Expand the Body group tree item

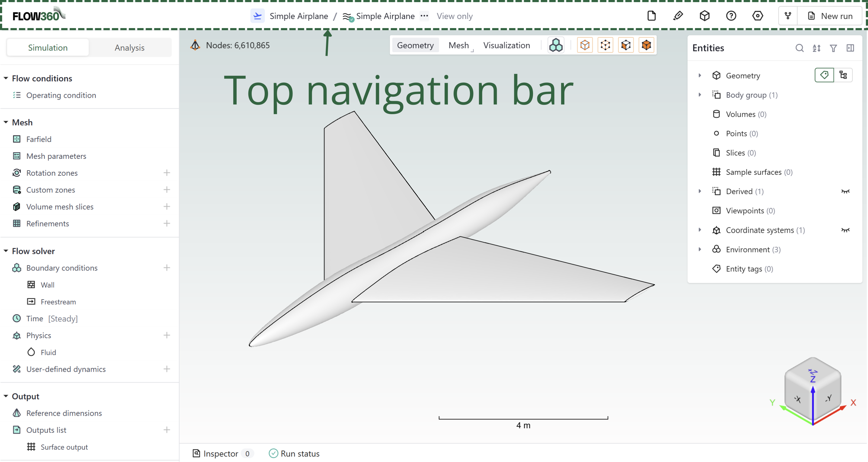point(700,95)
